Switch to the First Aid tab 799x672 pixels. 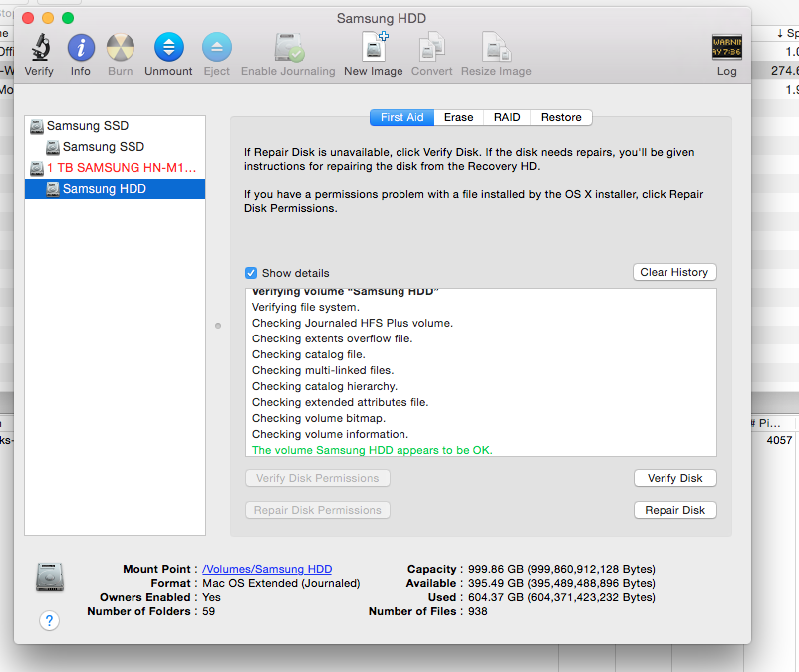[402, 117]
